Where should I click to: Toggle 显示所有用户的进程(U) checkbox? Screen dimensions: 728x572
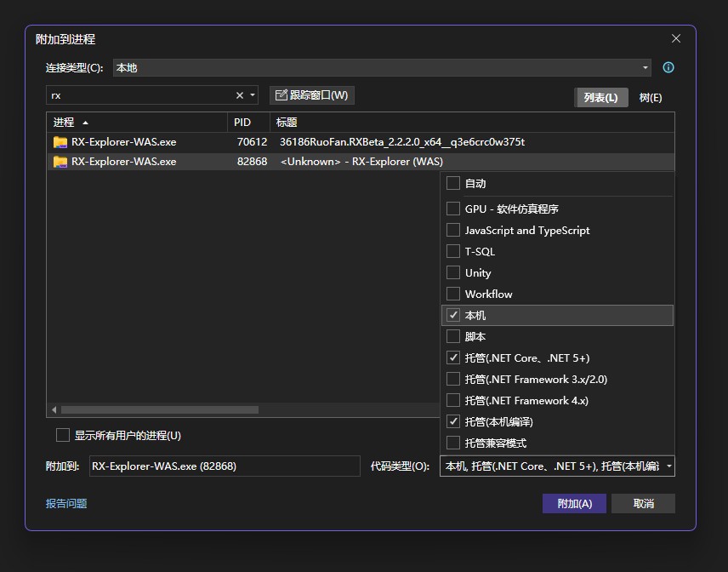tap(63, 436)
